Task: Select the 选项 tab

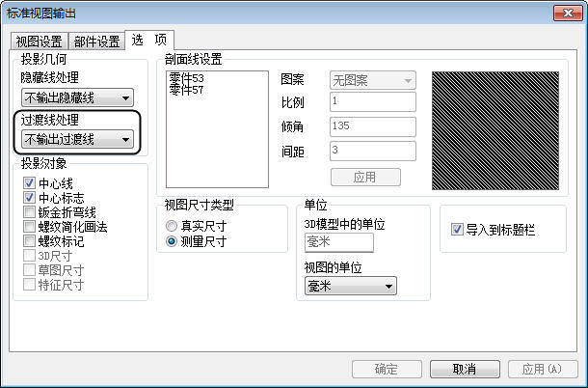Action: [148, 40]
